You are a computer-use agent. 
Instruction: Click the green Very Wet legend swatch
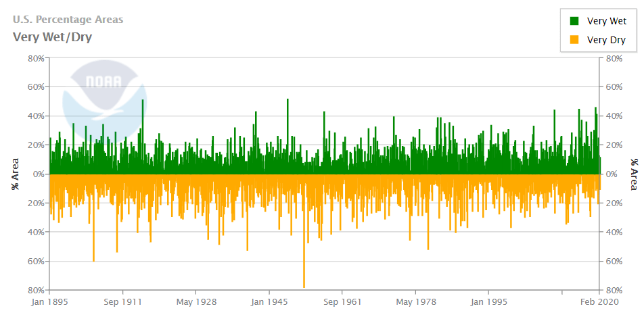574,22
